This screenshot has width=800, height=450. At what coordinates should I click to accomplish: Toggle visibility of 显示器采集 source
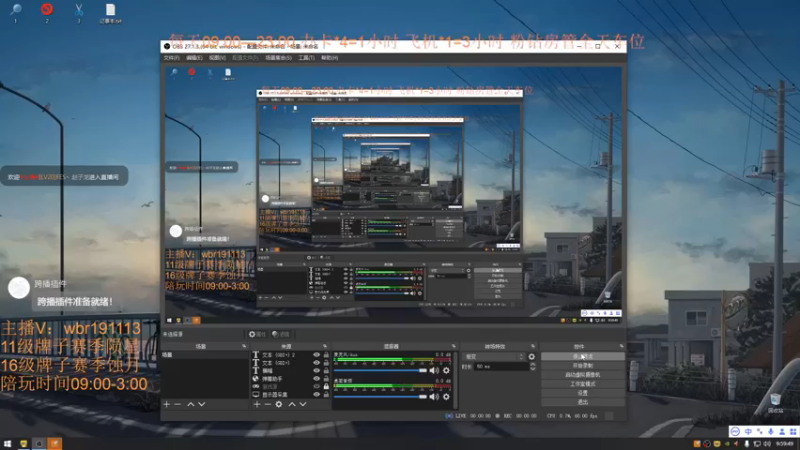pyautogui.click(x=316, y=394)
